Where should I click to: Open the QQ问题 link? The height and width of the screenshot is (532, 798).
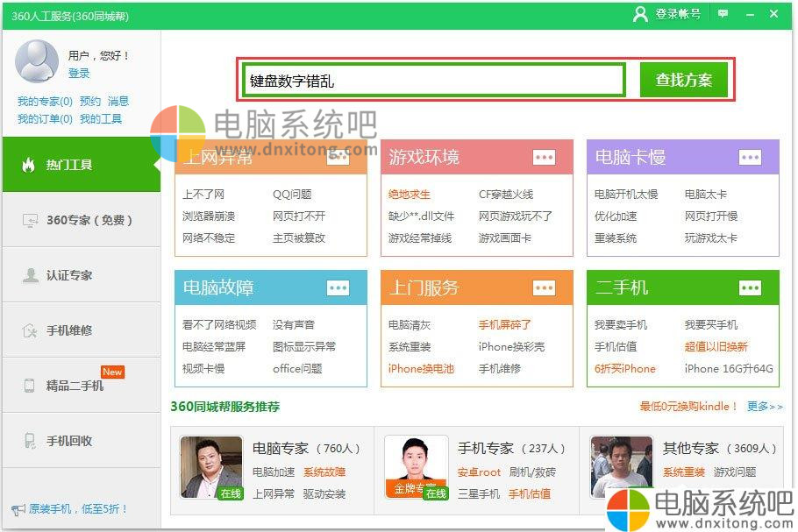(x=292, y=195)
